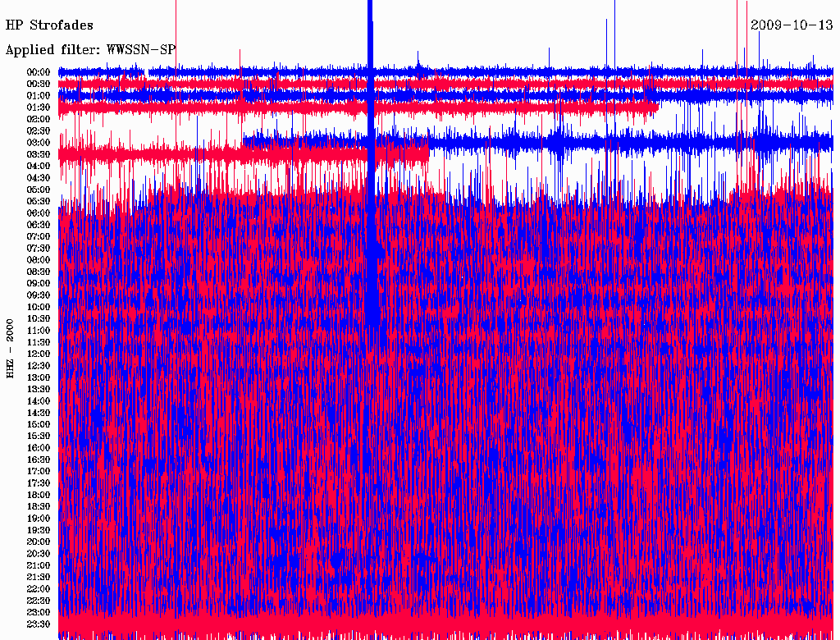Click the HP Strofades station title
This screenshot has height=640, width=840.
[49, 25]
